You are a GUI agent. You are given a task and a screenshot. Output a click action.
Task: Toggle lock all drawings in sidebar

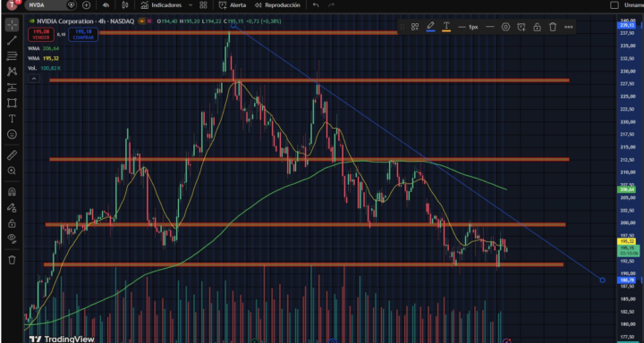[12, 223]
